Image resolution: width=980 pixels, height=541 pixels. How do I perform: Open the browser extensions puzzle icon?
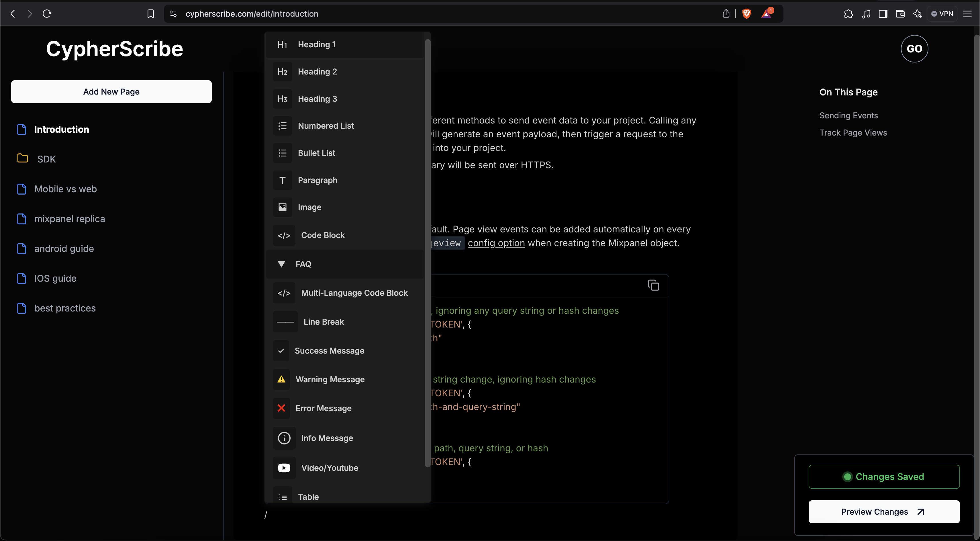pyautogui.click(x=848, y=14)
